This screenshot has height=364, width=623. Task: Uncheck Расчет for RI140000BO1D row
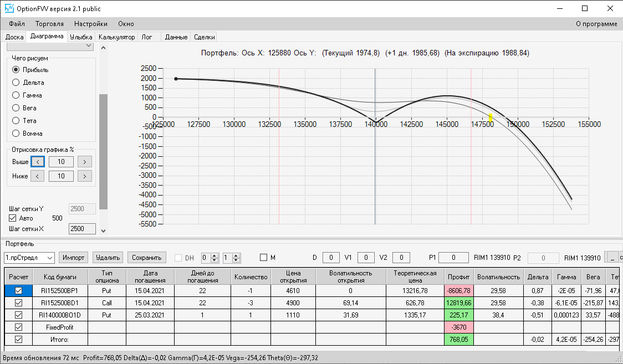(18, 315)
